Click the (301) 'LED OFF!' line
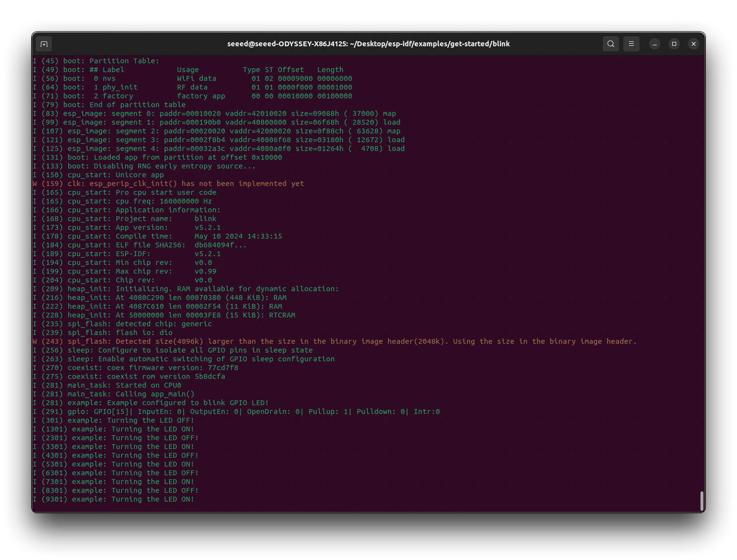The height and width of the screenshot is (560, 737). pyautogui.click(x=113, y=420)
